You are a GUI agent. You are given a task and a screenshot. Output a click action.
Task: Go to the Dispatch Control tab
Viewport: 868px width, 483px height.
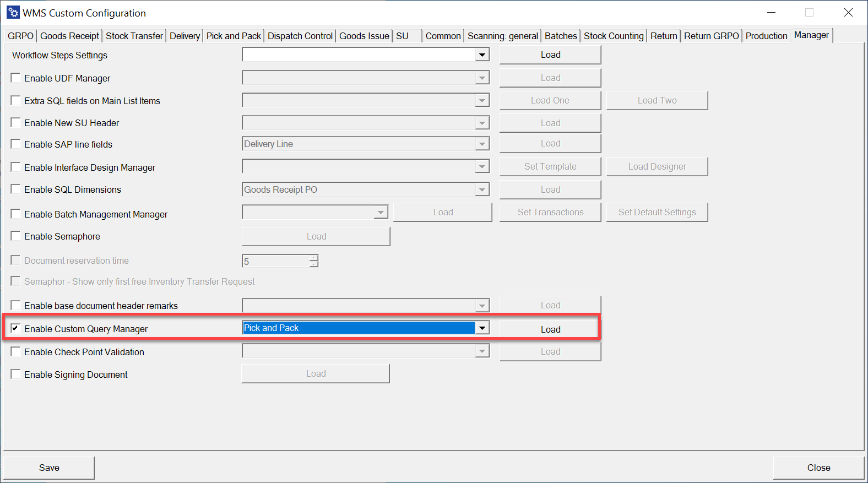click(300, 36)
